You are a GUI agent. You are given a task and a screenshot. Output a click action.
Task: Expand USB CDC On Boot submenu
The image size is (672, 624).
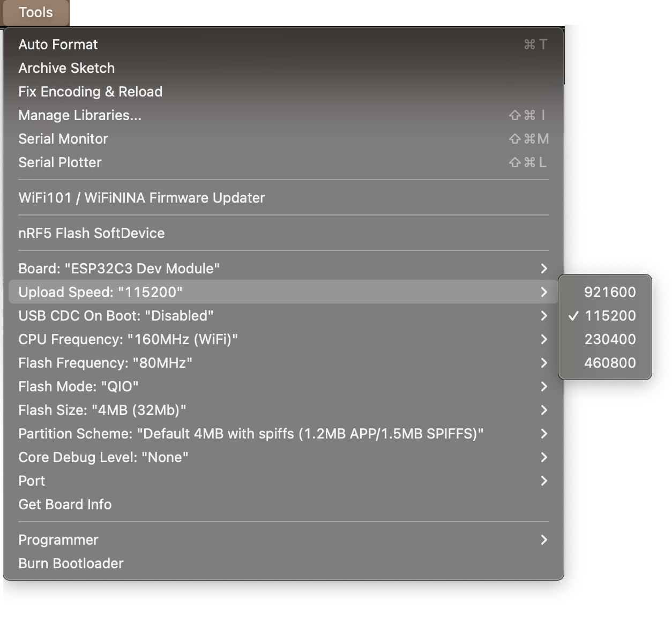pos(116,316)
